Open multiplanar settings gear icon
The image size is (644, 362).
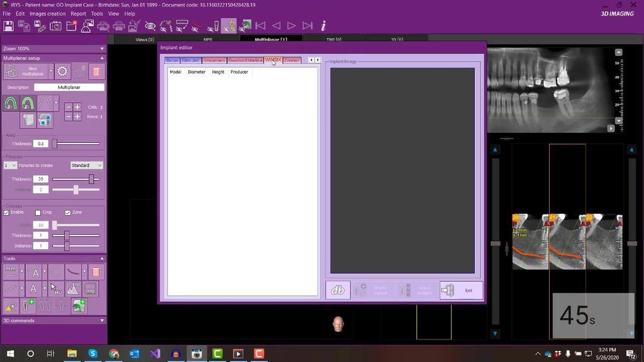(62, 71)
